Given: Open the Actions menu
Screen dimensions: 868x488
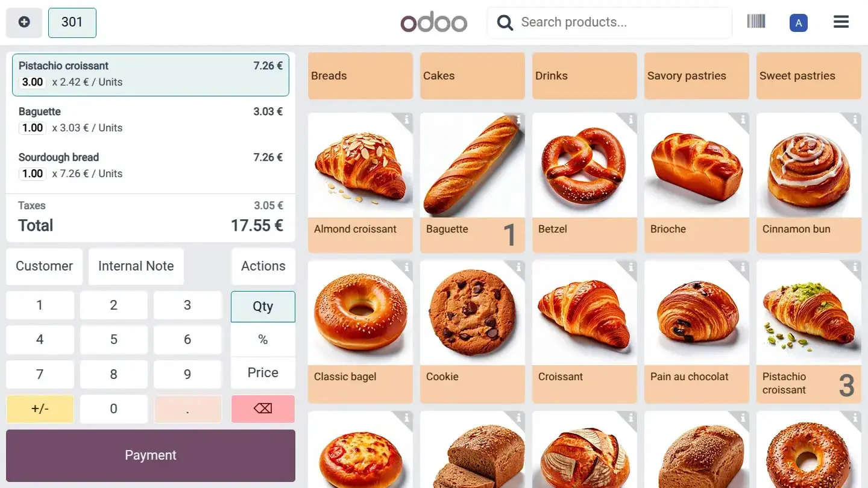Looking at the screenshot, I should (263, 266).
